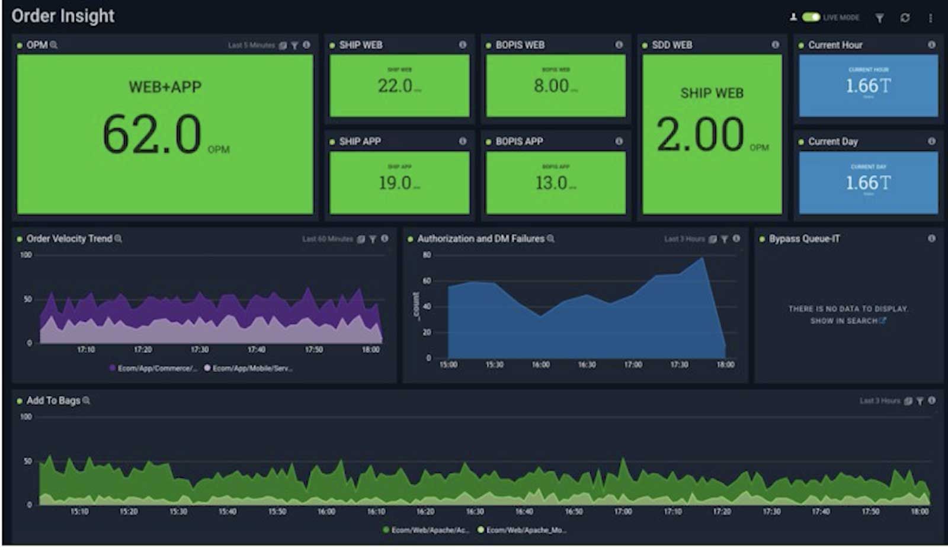Click the status indicator dot beside Bypass Queue-IT
This screenshot has height=560, width=948.
pos(762,239)
